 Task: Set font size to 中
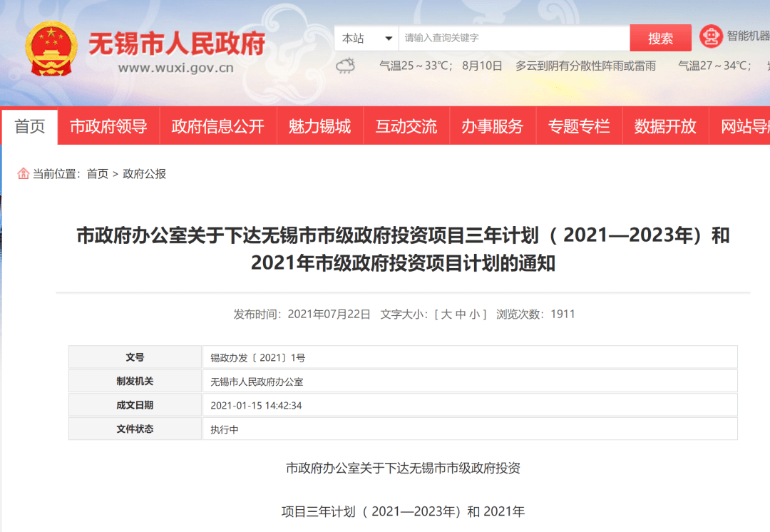point(460,314)
